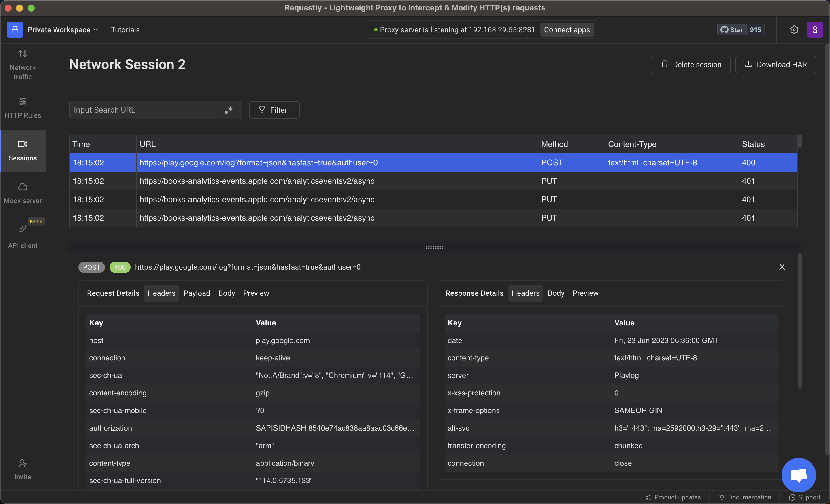The width and height of the screenshot is (830, 504).
Task: Open Network traffic in the sidebar
Action: (x=22, y=65)
